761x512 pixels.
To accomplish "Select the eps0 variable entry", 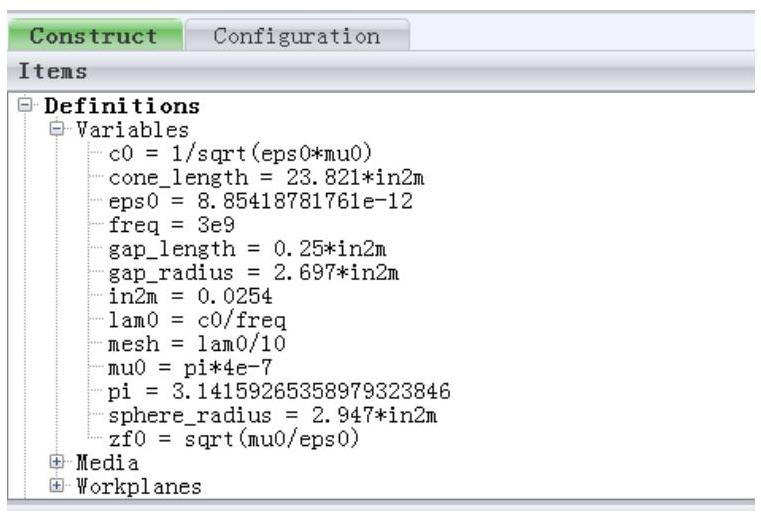I will (258, 202).
